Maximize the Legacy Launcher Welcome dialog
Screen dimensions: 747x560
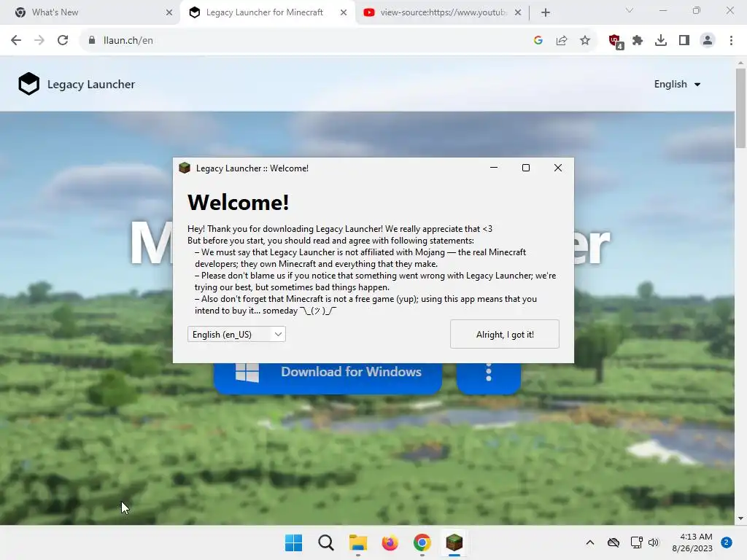[526, 168]
